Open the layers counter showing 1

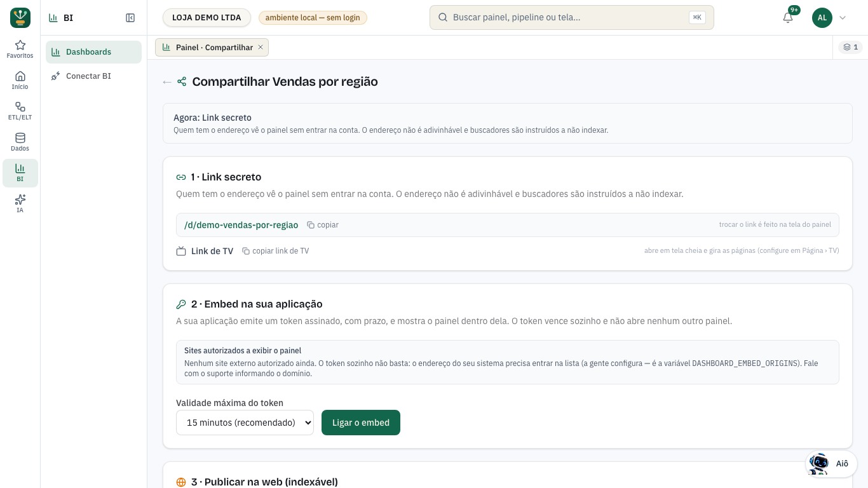pos(851,47)
